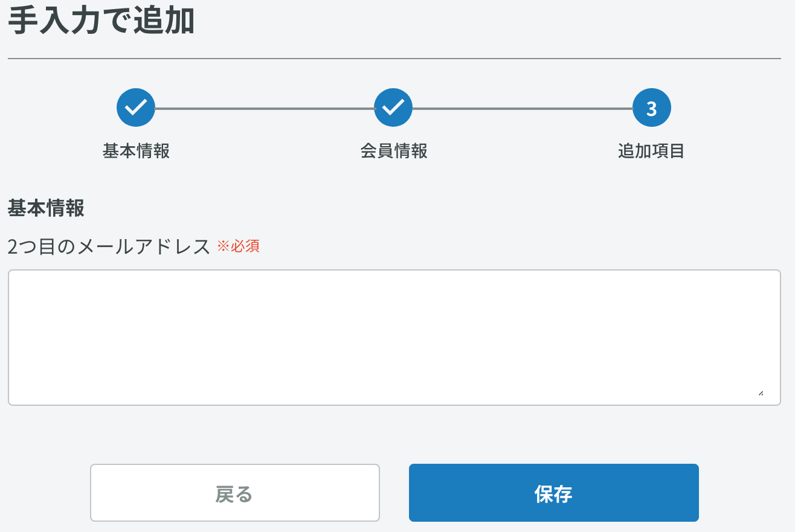Image resolution: width=795 pixels, height=532 pixels.
Task: Click the empty gap between 戻る and 保存
Action: click(x=394, y=493)
